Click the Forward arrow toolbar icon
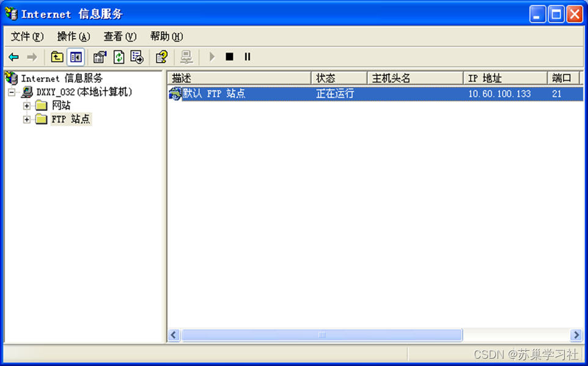588x366 pixels. click(32, 57)
